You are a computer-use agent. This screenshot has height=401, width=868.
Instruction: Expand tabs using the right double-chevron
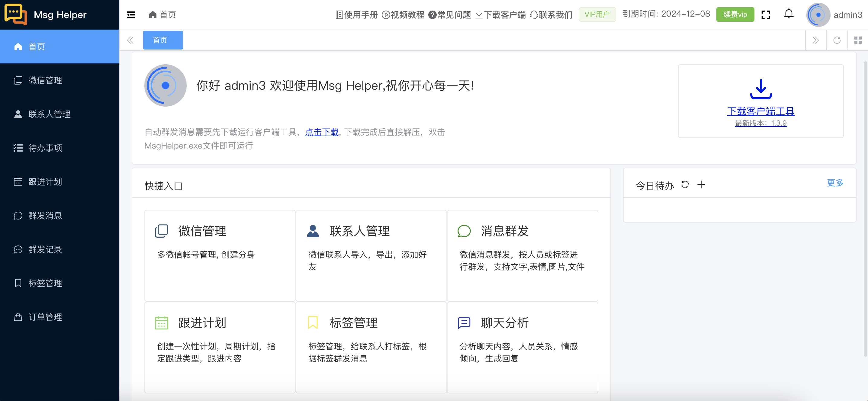(x=815, y=40)
